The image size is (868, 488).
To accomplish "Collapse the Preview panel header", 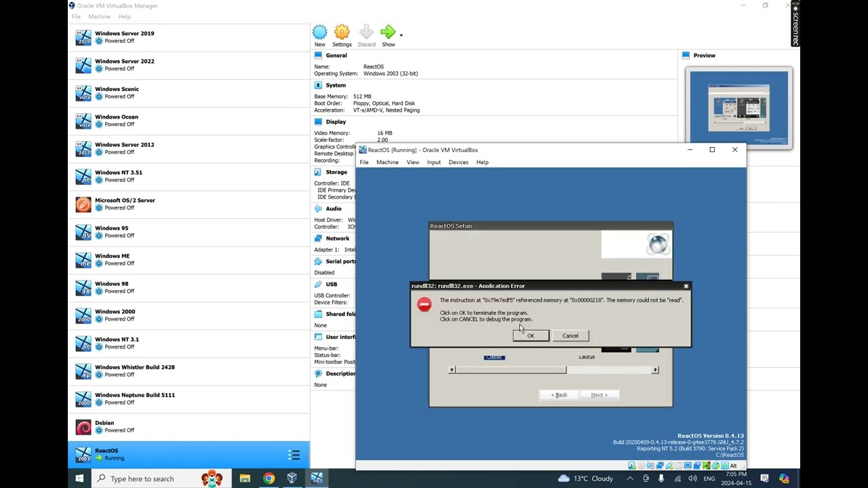I will tap(705, 56).
